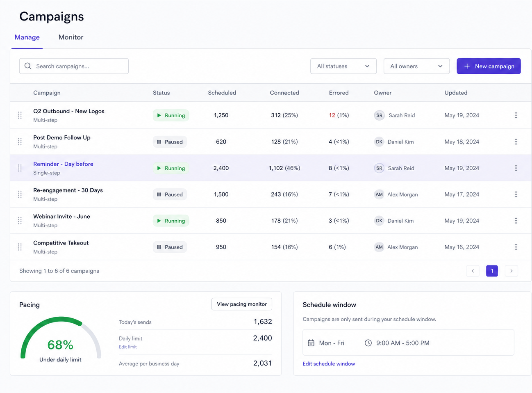
Task: Open the kebab menu for Re-engagement - 30 Days
Action: [x=516, y=194]
